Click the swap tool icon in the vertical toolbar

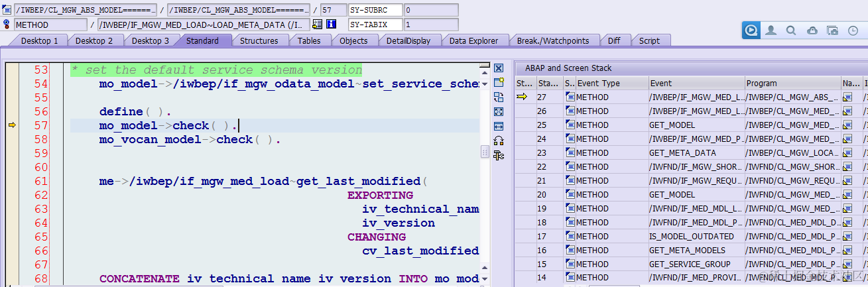click(x=499, y=97)
